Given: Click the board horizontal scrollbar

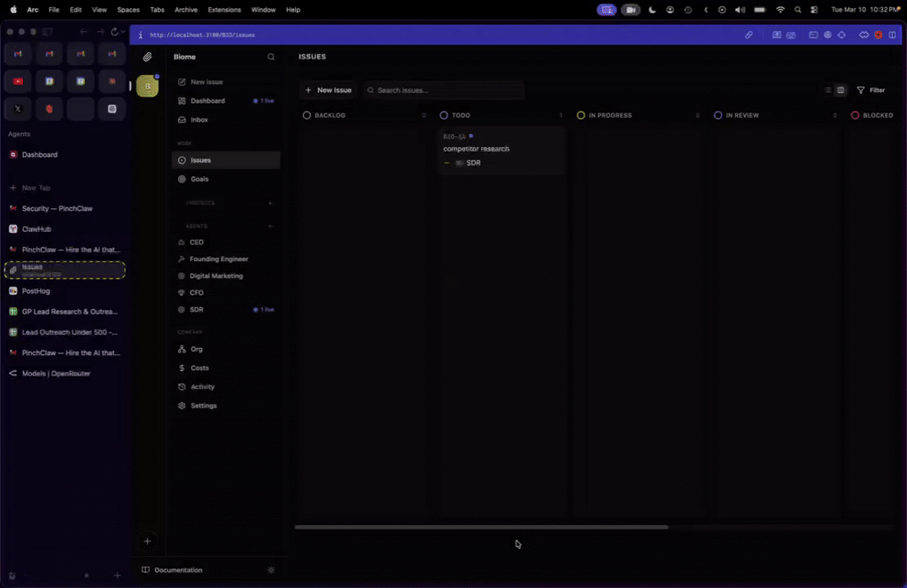Looking at the screenshot, I should (481, 527).
